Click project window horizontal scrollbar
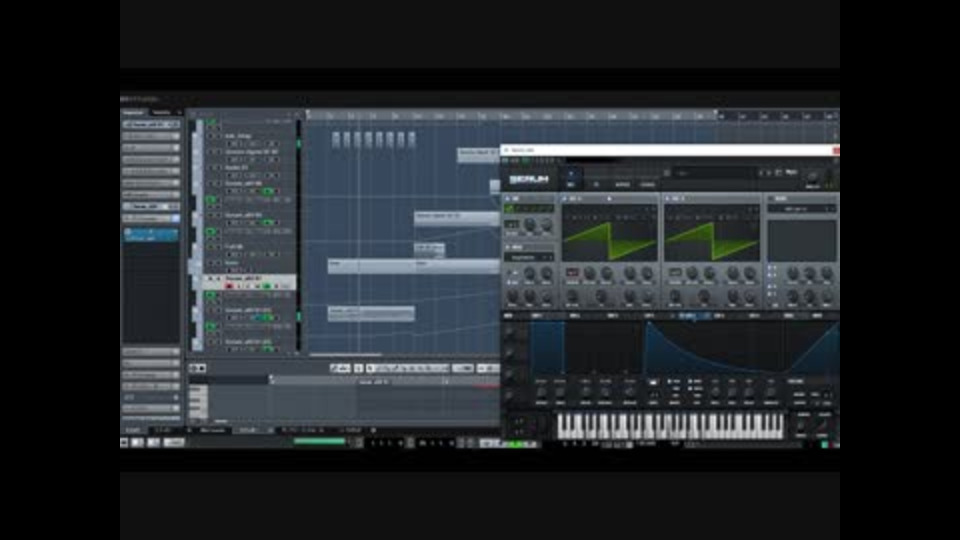Image resolution: width=960 pixels, height=540 pixels. click(x=346, y=354)
